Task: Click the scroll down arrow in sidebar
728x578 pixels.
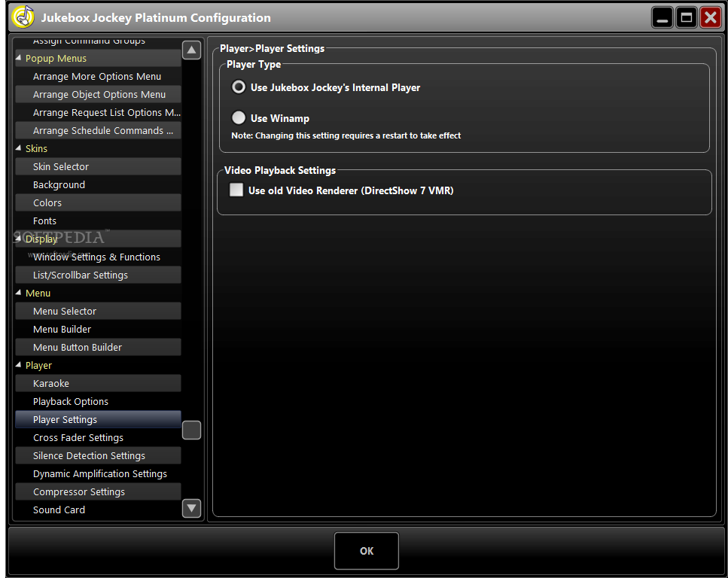Action: click(x=192, y=508)
